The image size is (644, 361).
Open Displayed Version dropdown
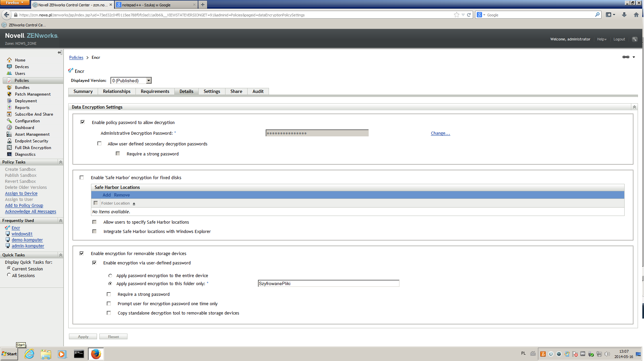pos(131,81)
